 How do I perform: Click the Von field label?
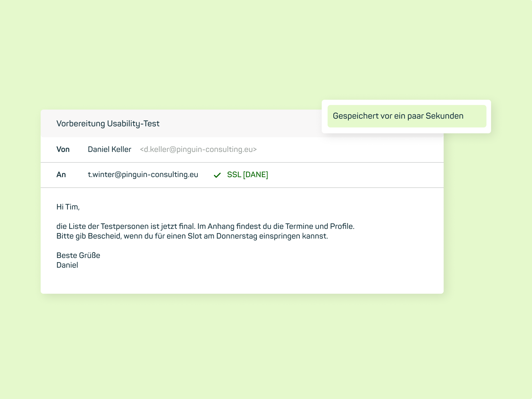pyautogui.click(x=63, y=149)
